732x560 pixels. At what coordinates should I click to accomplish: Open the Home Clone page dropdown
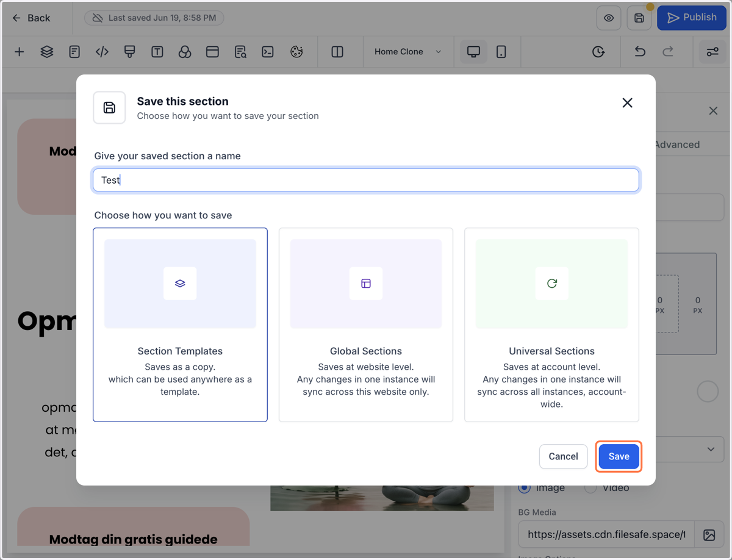tap(407, 52)
